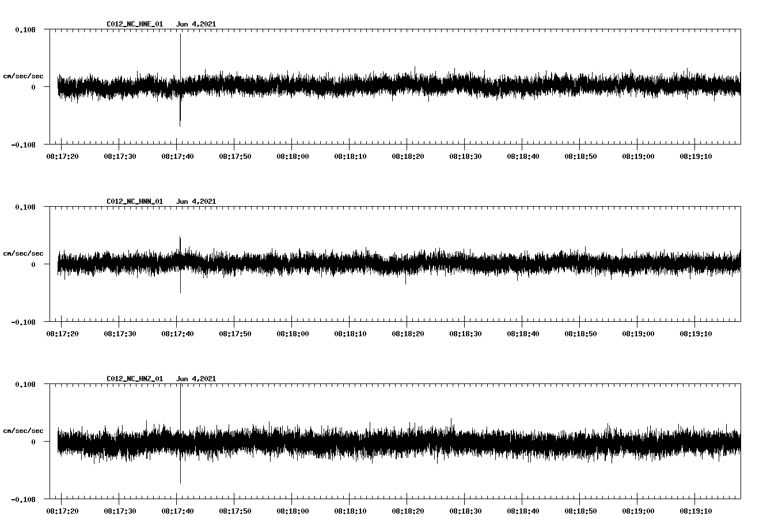Click 08:17:20 time label under HNE plot
The image size is (782, 532).
coord(62,157)
